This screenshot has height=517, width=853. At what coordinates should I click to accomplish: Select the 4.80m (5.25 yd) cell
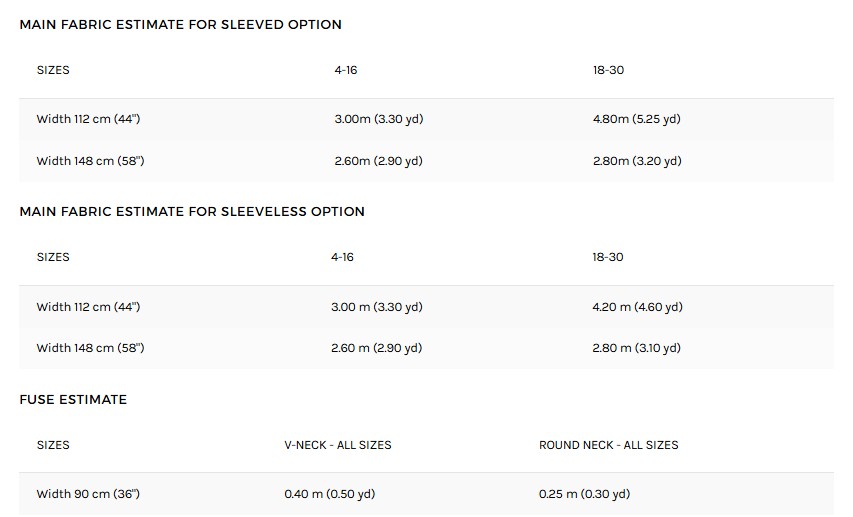(636, 119)
